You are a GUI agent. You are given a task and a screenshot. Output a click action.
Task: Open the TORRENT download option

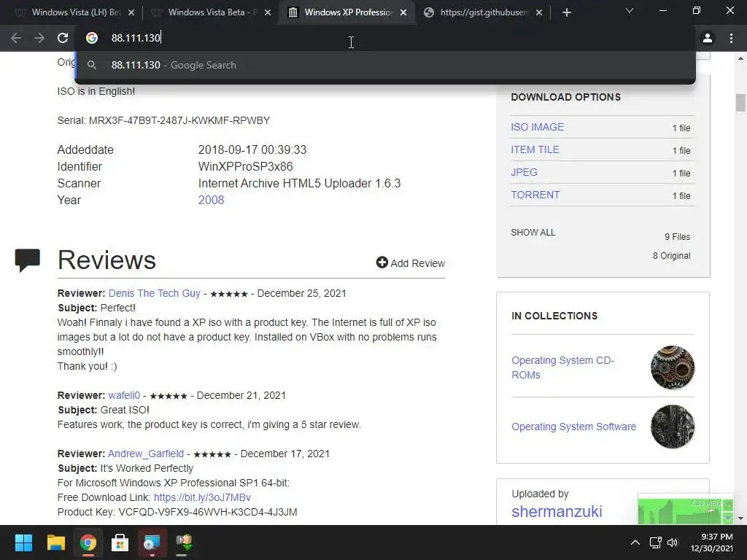pyautogui.click(x=535, y=195)
